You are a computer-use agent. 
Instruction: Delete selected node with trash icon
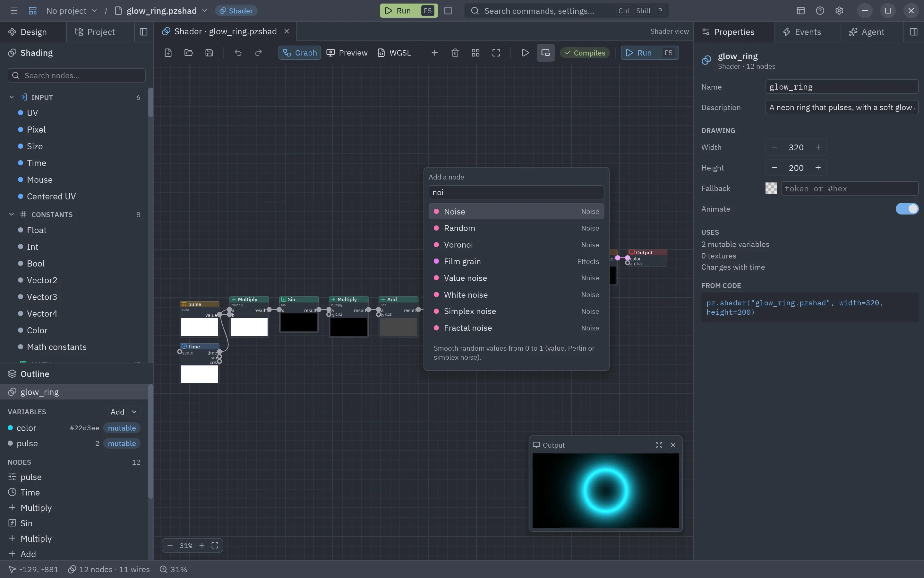(455, 53)
